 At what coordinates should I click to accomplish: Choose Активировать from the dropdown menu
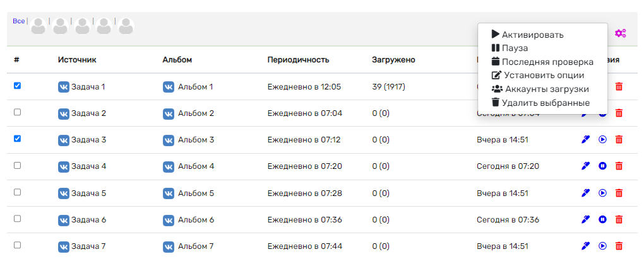tap(528, 35)
